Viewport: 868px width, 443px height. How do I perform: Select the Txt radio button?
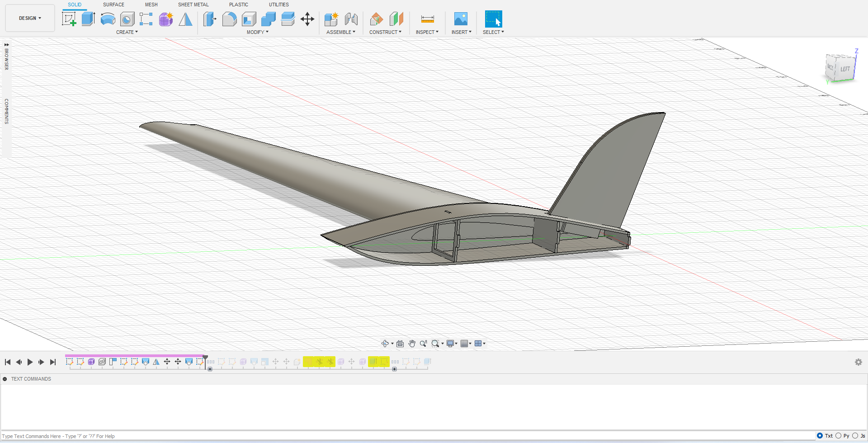pos(820,436)
